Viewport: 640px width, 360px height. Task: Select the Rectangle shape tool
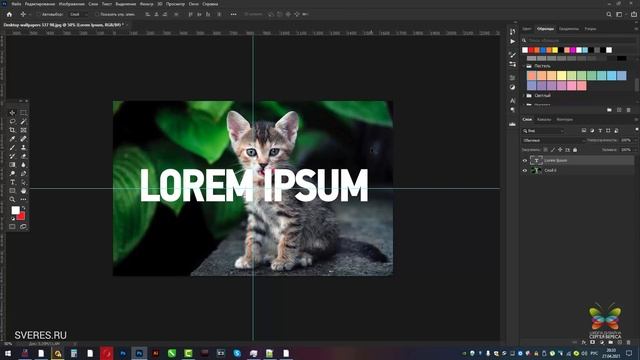pos(12,191)
